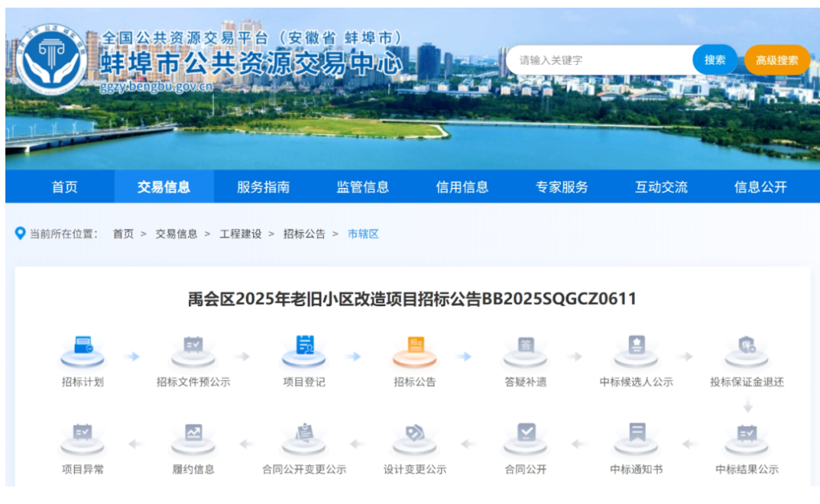Click the 交易信息 breadcrumb link

tap(177, 234)
